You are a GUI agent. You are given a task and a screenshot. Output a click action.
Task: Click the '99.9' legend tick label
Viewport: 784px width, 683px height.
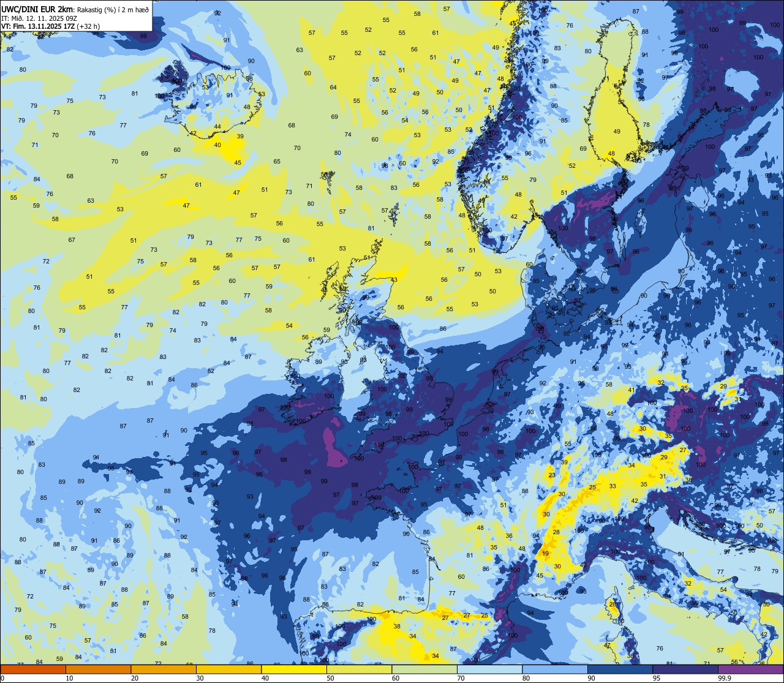[725, 678]
